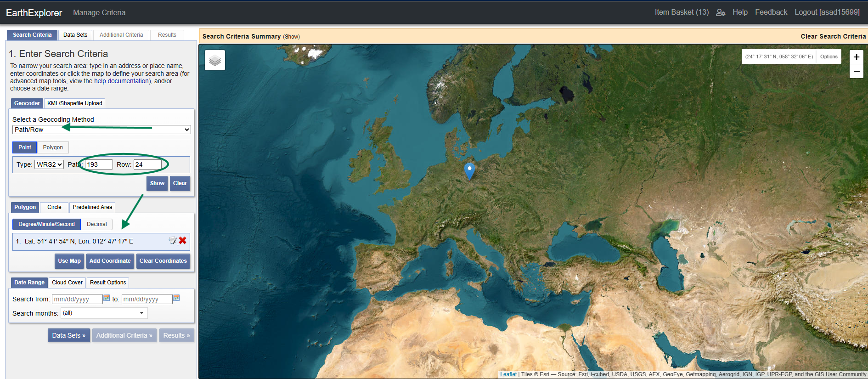
Task: Select Degree/Minute/Second coordinate format
Action: [x=46, y=224]
